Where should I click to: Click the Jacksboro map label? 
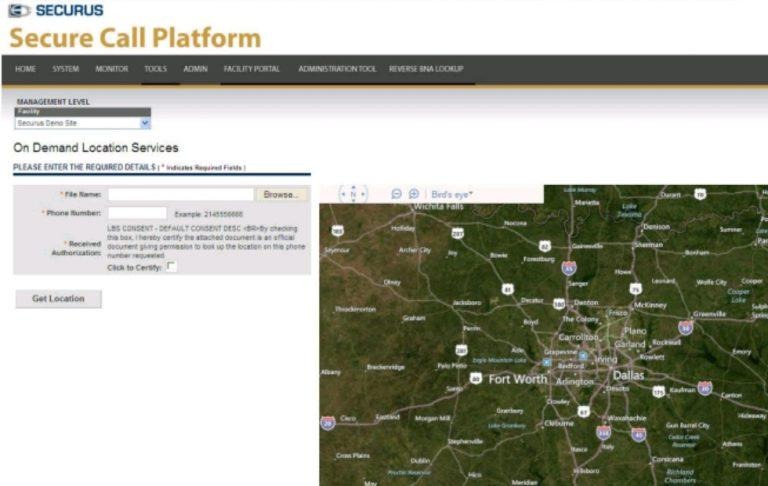click(467, 303)
